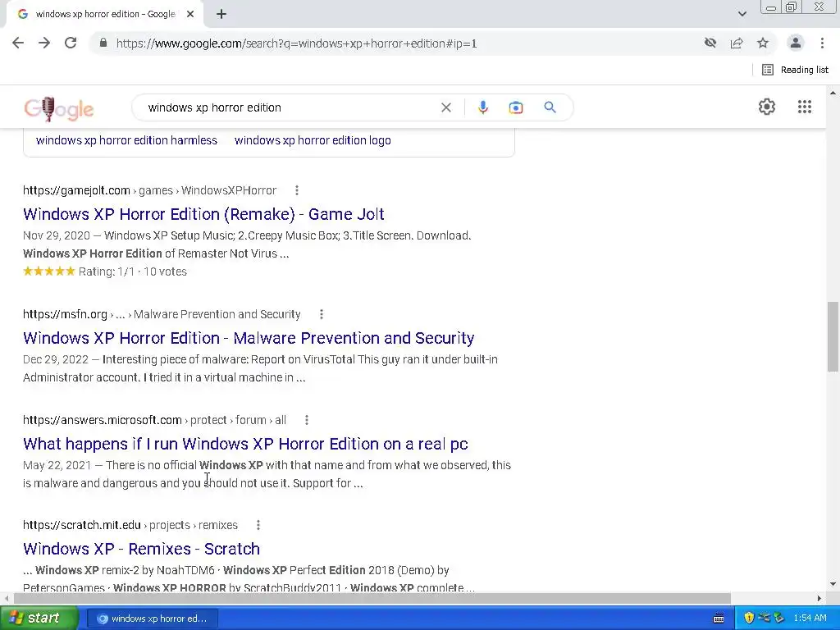Click the Google logo

point(59,109)
